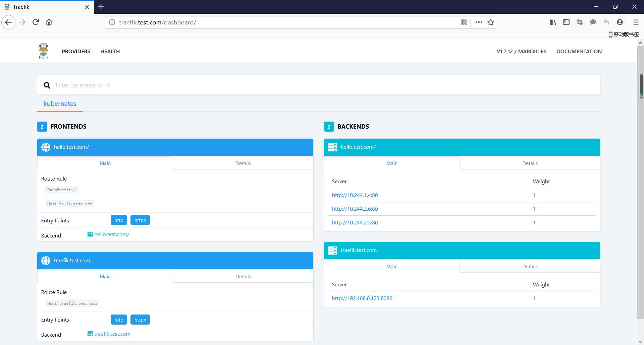Image resolution: width=644 pixels, height=345 pixels.
Task: Click the browser forward arrow
Action: (x=22, y=22)
